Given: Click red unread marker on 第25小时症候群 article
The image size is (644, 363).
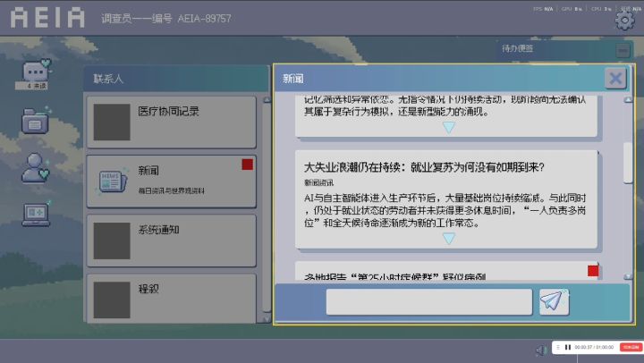Looking at the screenshot, I should 593,271.
